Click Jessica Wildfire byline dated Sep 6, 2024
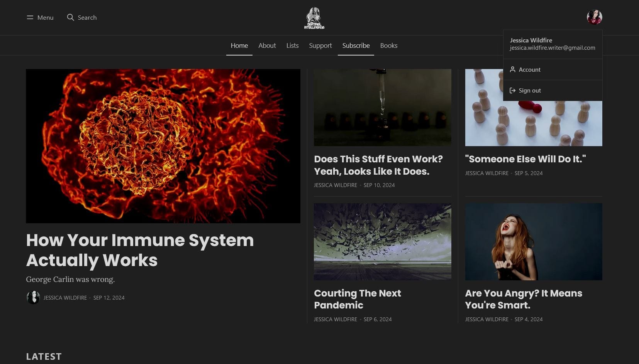 point(336,319)
